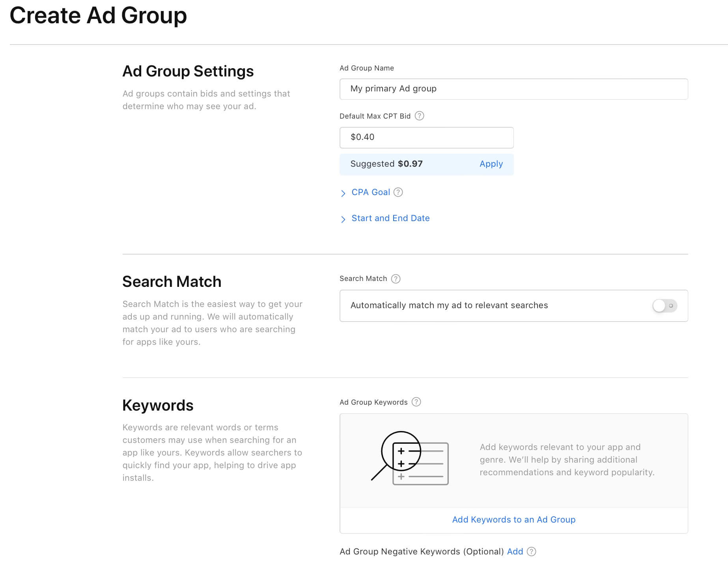The height and width of the screenshot is (584, 728).
Task: Click the Automatically match my ad text
Action: (x=449, y=305)
